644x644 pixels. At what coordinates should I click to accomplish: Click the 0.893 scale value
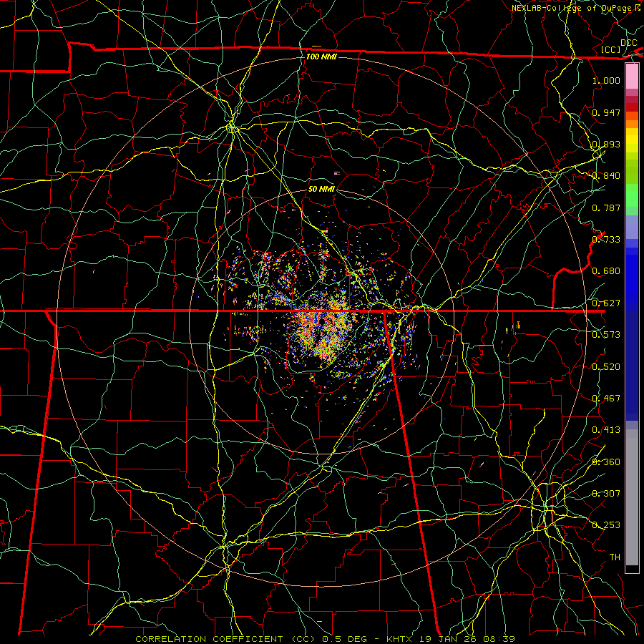click(x=606, y=144)
